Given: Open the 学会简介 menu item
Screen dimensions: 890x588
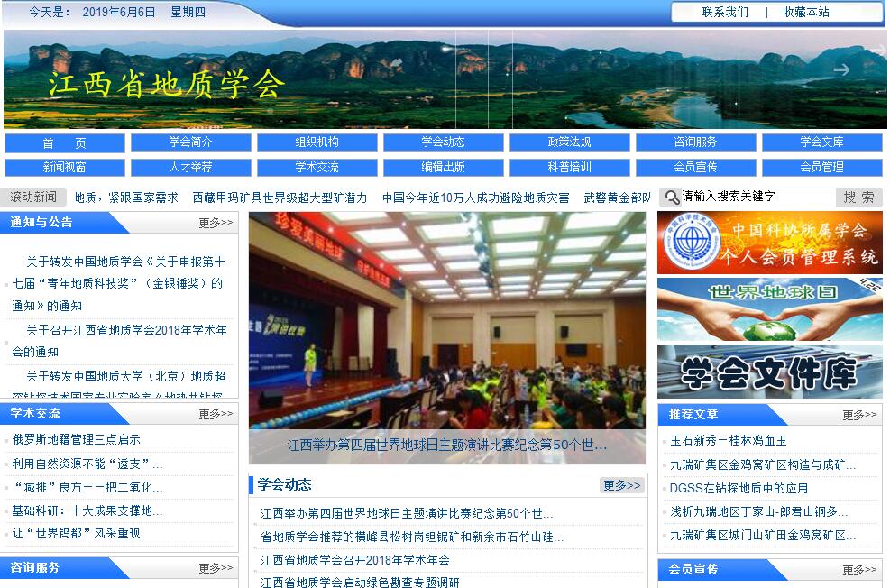Looking at the screenshot, I should click(191, 142).
